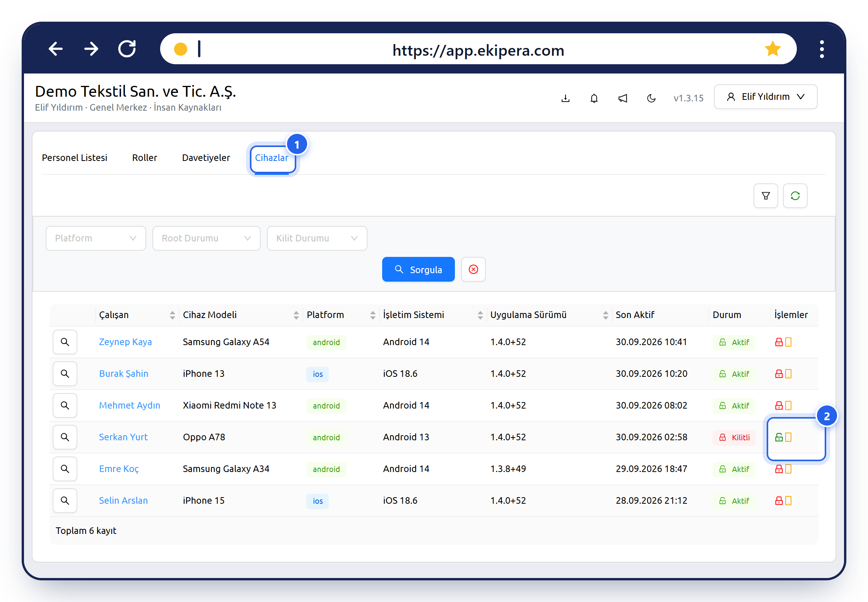Click the download icon in the header

(566, 98)
